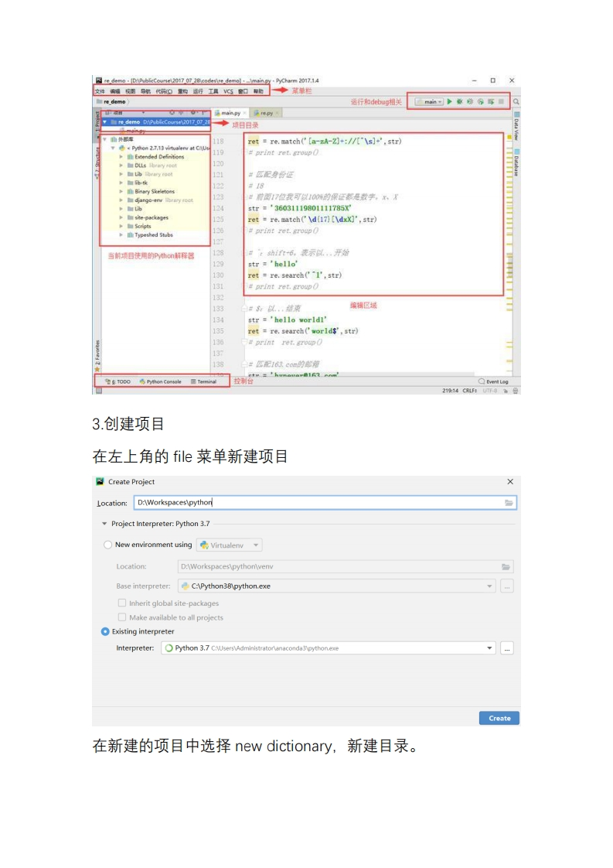Open the 运行 menu
Image resolution: width=613 pixels, height=868 pixels.
coord(198,91)
